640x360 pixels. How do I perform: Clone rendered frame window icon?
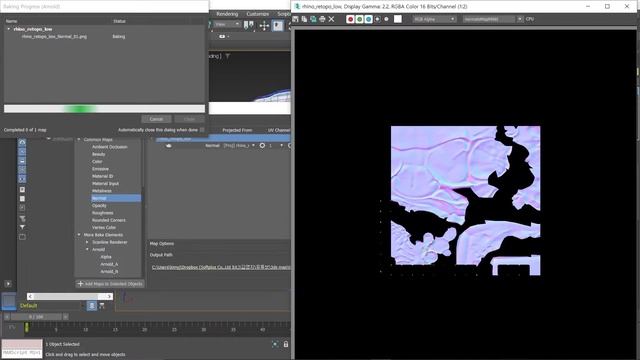[313, 19]
